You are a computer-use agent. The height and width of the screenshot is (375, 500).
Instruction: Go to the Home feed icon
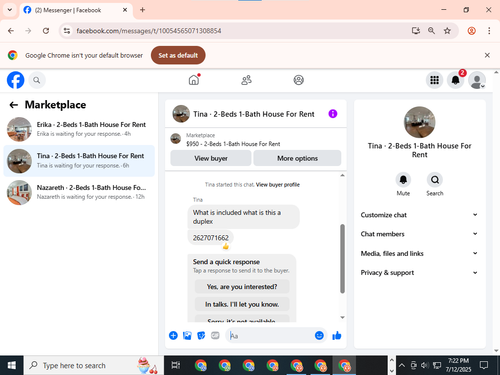(x=194, y=80)
